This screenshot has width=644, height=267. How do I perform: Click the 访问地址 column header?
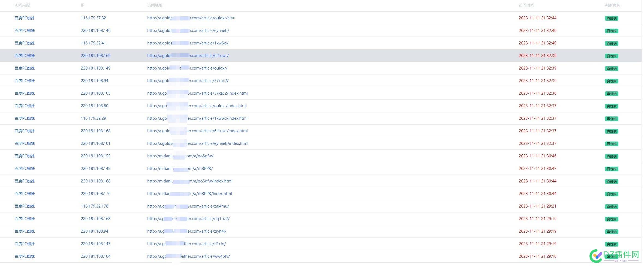[x=155, y=5]
